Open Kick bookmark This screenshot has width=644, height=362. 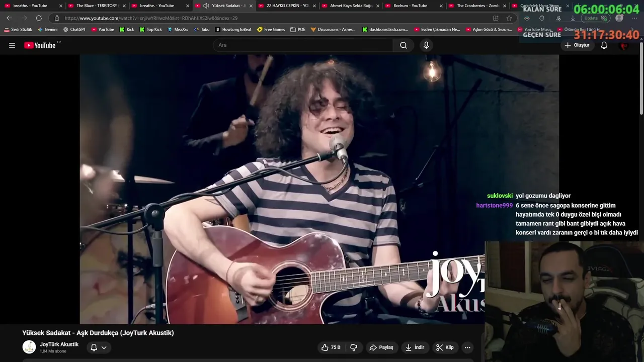coord(127,30)
